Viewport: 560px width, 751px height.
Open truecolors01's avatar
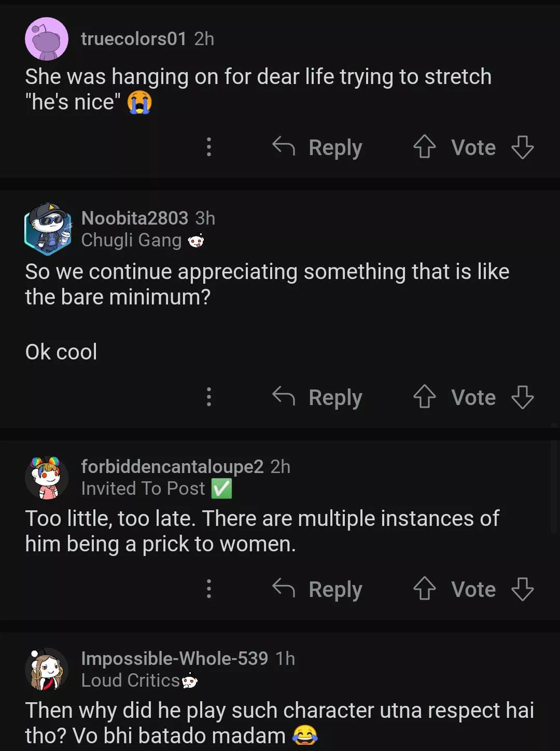click(x=47, y=39)
